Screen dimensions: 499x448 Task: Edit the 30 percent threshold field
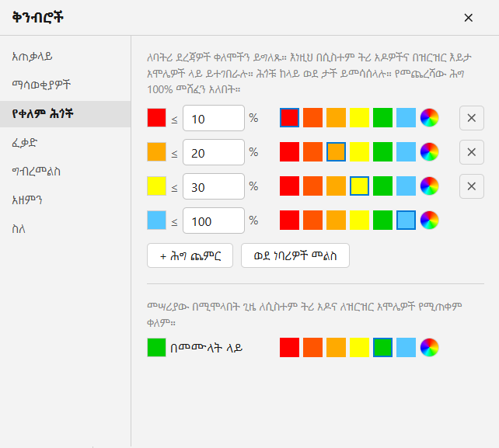pyautogui.click(x=214, y=186)
